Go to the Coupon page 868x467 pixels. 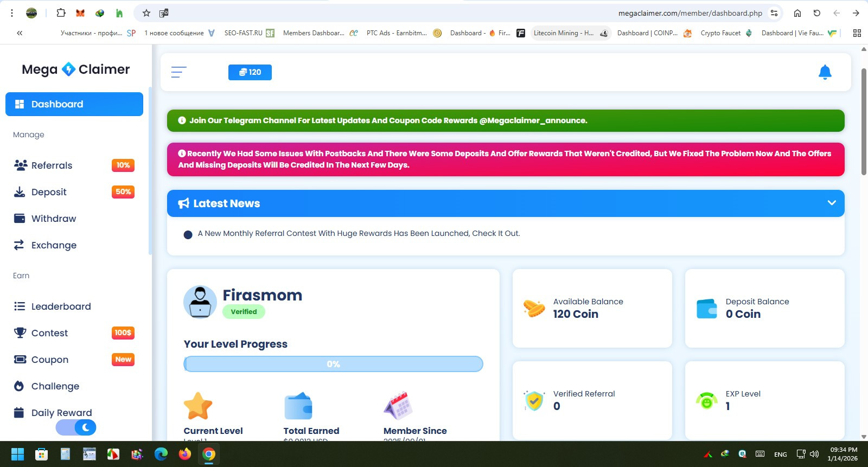(74, 360)
